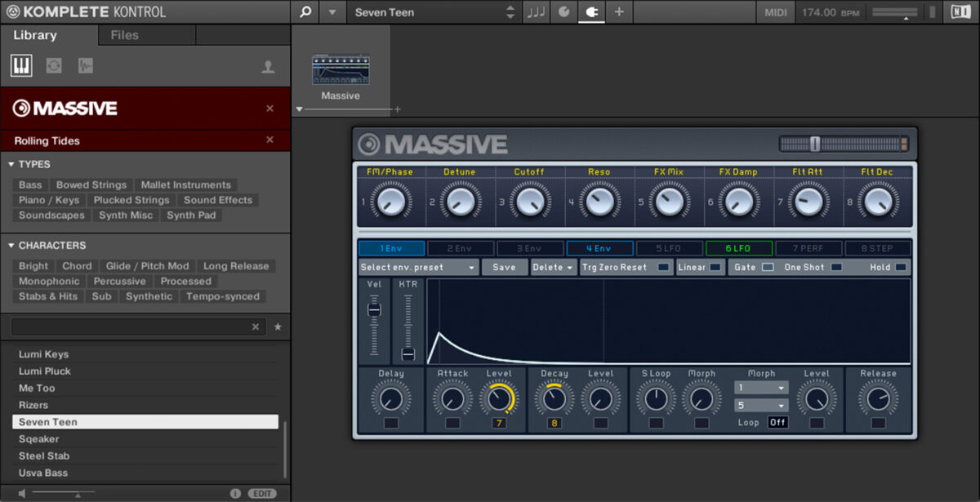Click the envelope Save button
Screen dimensions: 980x502
point(504,267)
